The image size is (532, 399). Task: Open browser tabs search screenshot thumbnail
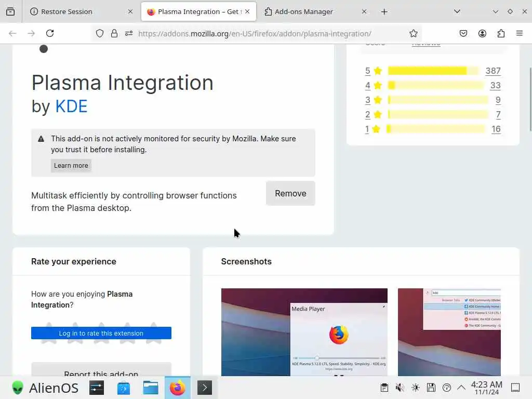click(449, 332)
